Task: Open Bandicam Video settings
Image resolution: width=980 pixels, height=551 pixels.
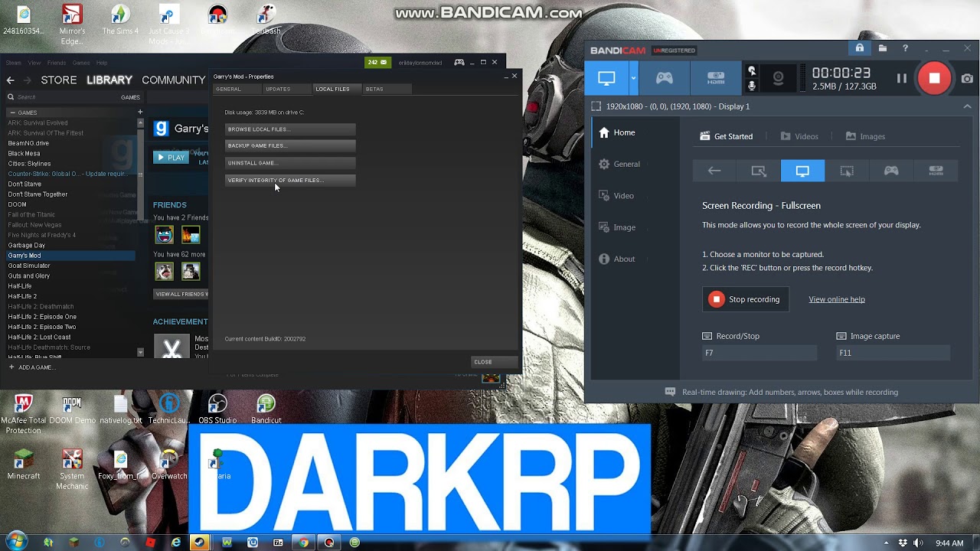Action: click(x=616, y=195)
